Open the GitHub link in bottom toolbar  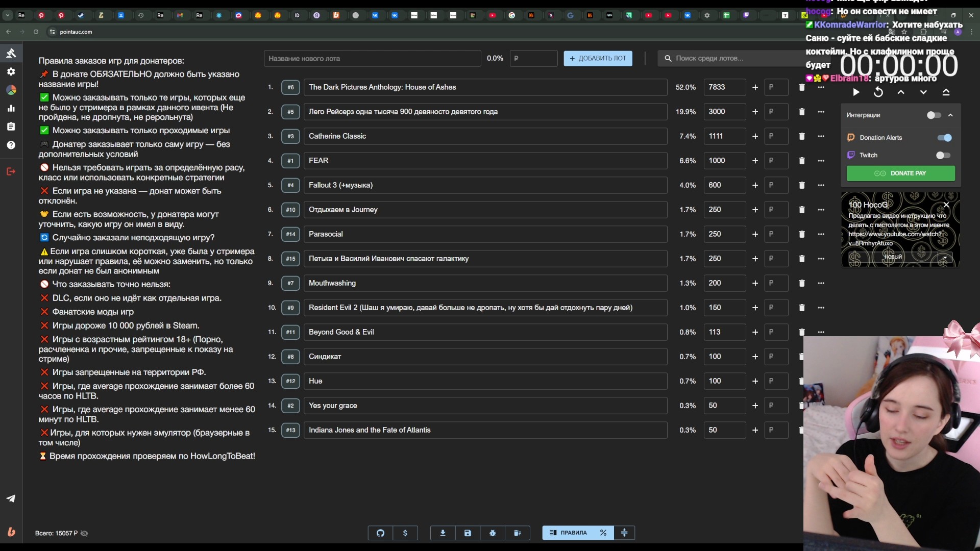380,533
